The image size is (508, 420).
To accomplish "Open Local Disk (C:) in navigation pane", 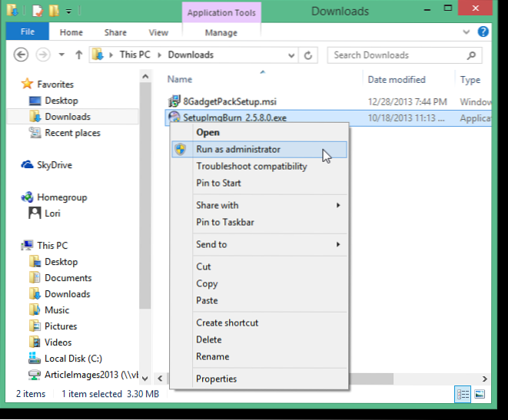I will tap(73, 359).
